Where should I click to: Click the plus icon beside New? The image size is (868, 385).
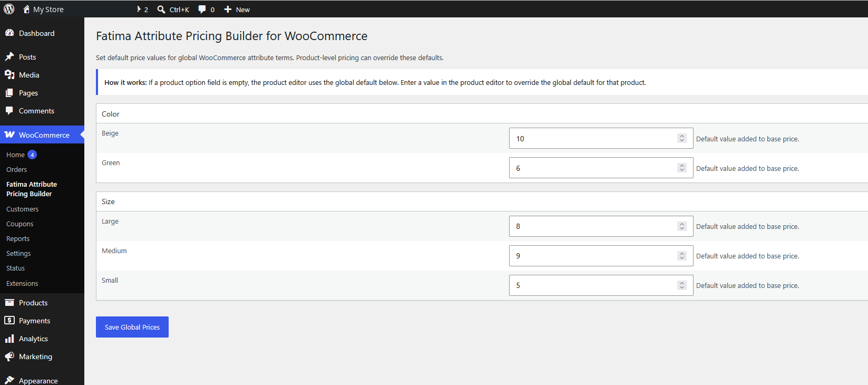(228, 9)
